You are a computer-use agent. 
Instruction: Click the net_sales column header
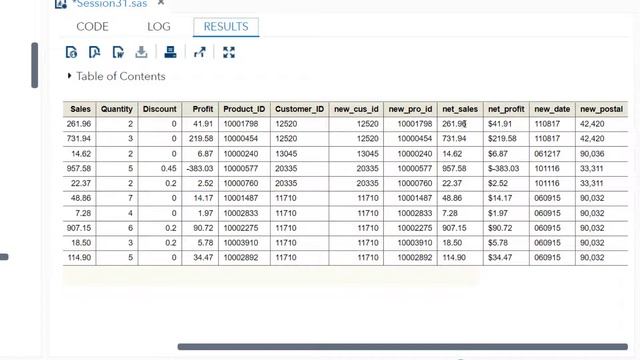tap(460, 109)
